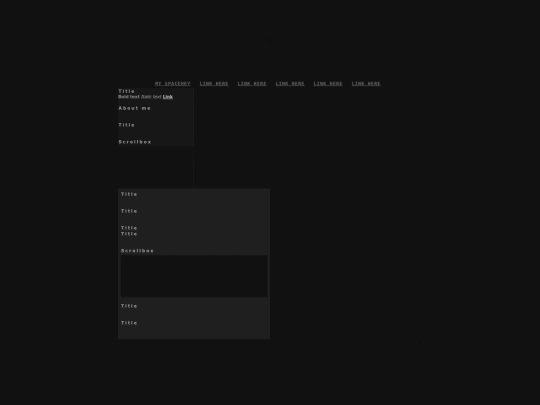Select the Scrollbox heading above the dark box
This screenshot has height=405, width=540.
[137, 251]
